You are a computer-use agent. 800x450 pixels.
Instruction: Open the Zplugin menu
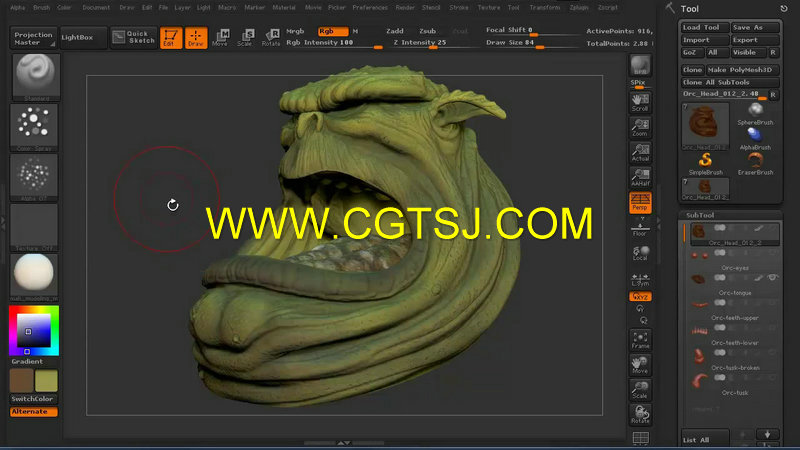click(x=579, y=8)
